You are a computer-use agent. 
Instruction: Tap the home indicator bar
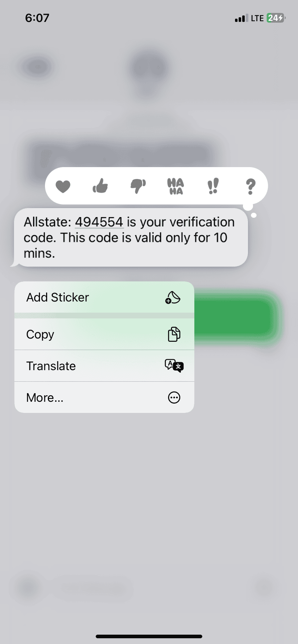point(149,636)
